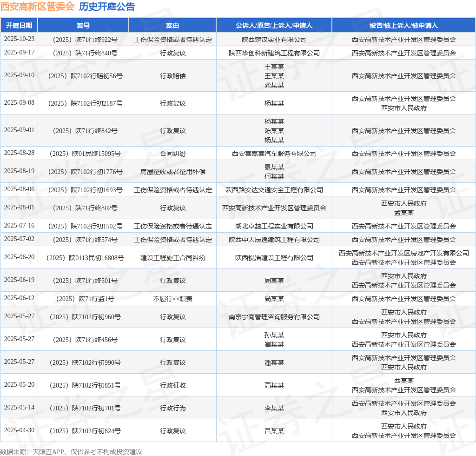Click defendant 西某某
Screen dimensions: 476x456
[404, 381]
